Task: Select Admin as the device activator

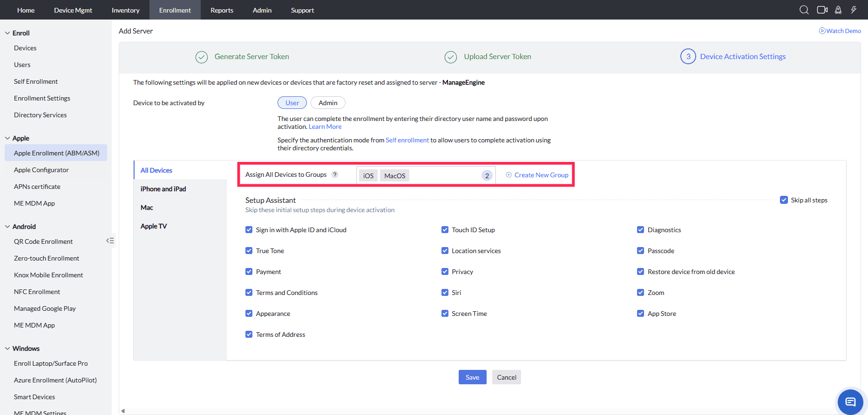Action: pyautogui.click(x=328, y=103)
